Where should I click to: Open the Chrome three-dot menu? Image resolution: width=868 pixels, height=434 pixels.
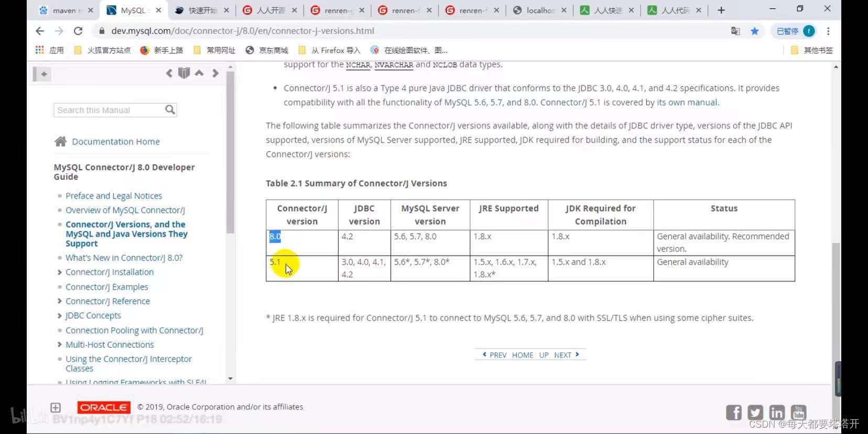pos(828,31)
